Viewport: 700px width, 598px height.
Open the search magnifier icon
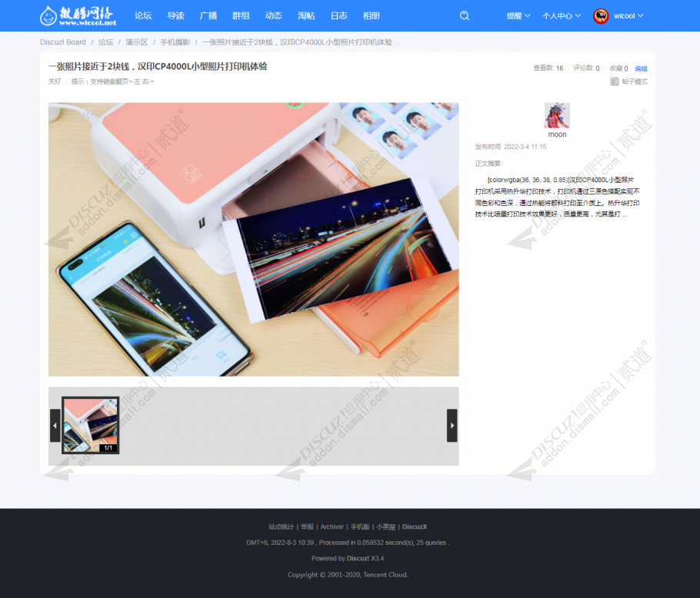(x=465, y=15)
